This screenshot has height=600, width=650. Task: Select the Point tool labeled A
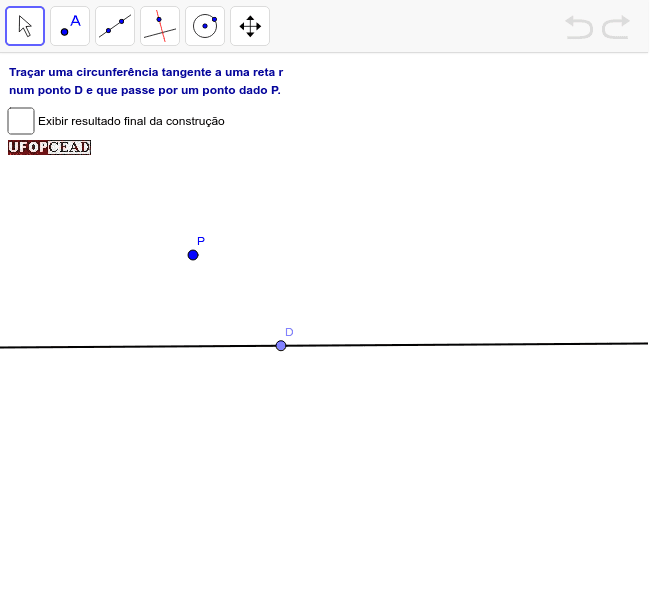70,26
